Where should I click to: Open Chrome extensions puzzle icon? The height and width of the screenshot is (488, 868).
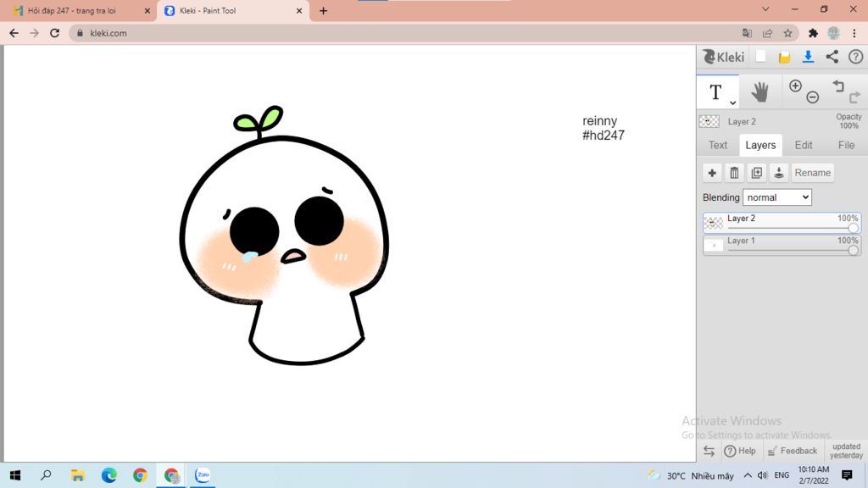click(813, 33)
